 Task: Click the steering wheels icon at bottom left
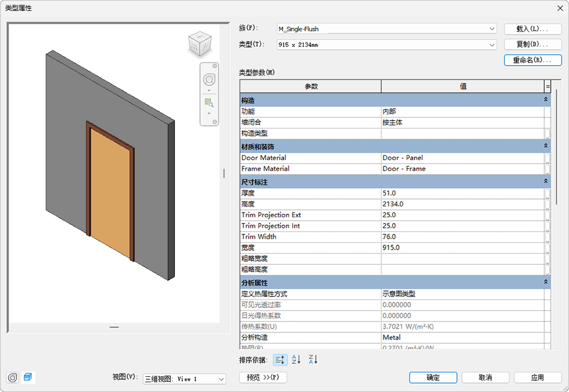tap(12, 378)
